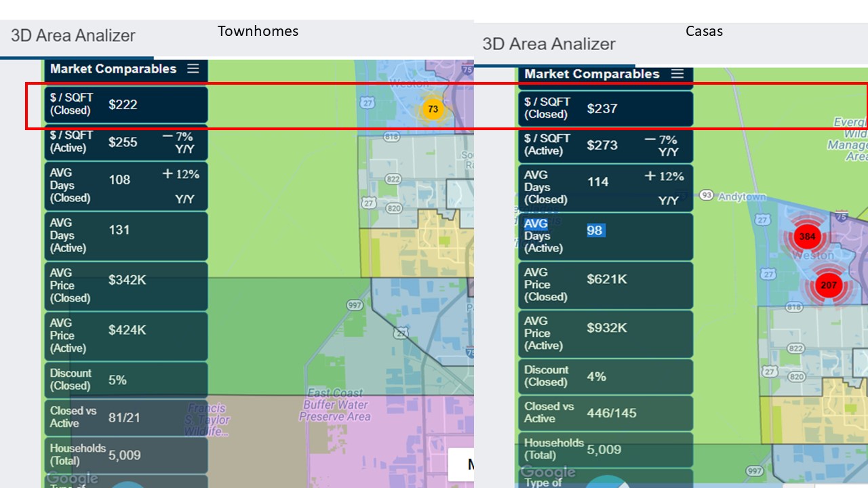Click the route 997 shield on the Townhomes map
The height and width of the screenshot is (488, 868).
pos(355,305)
